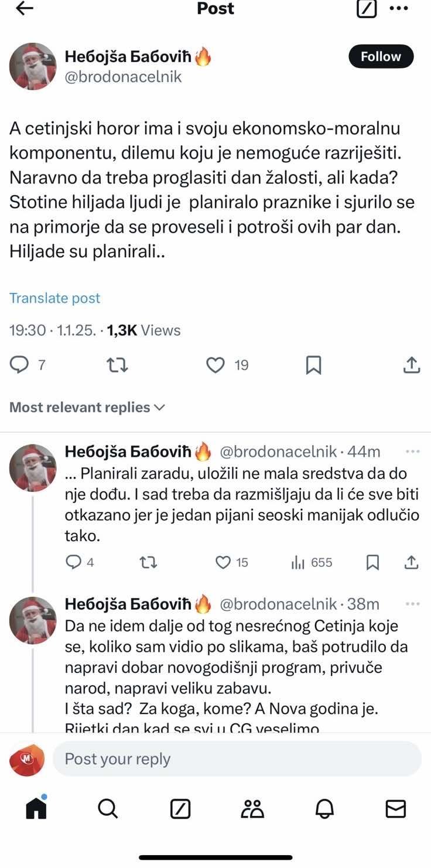
Task: Share the post via the share icon
Action: coord(411,365)
